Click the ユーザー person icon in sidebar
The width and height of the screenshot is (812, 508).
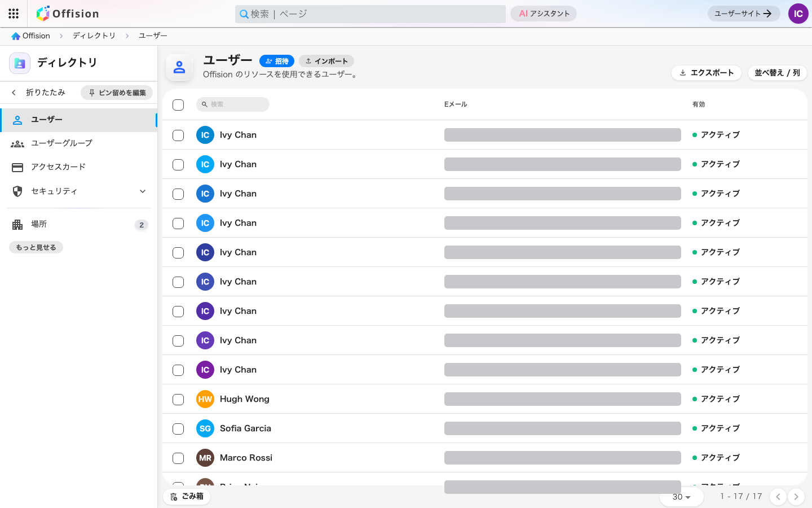[17, 120]
